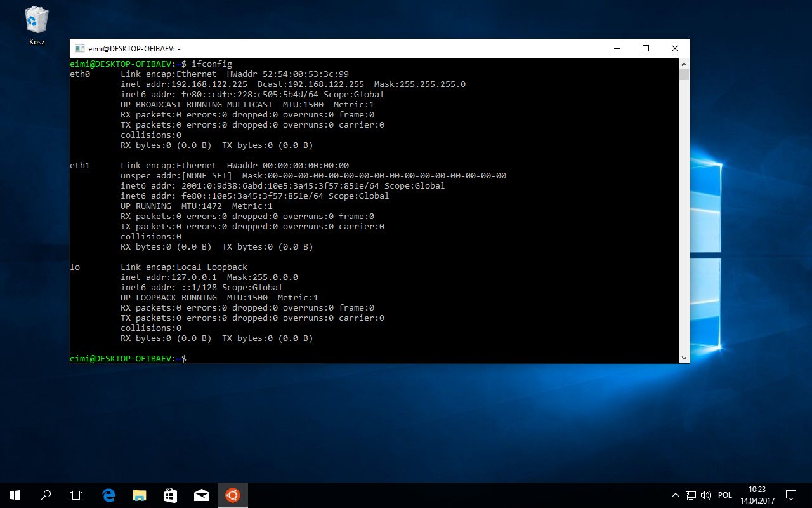Click the MTU:1472 value
The width and height of the screenshot is (812, 508).
tap(202, 206)
